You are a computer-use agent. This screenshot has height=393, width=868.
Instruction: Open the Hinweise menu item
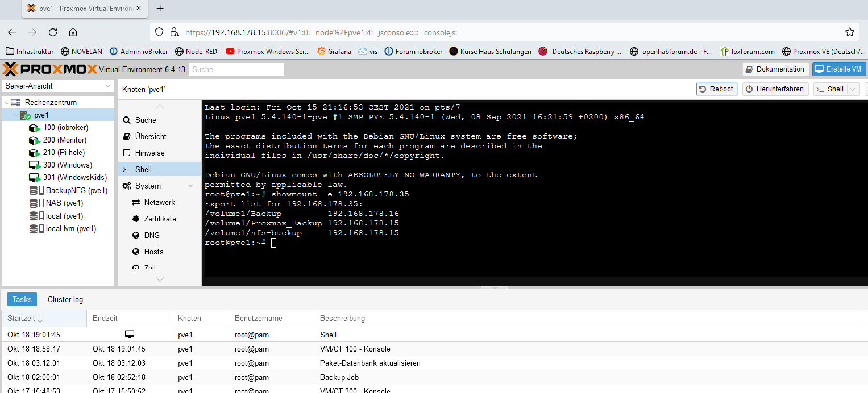[x=160, y=153]
